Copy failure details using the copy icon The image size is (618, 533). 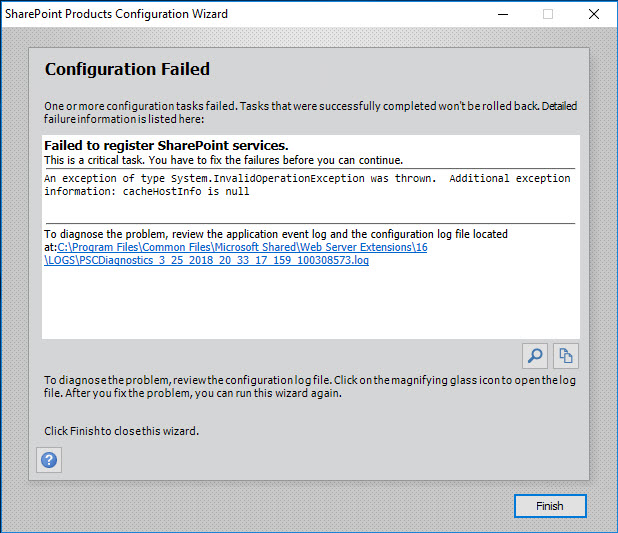click(566, 356)
